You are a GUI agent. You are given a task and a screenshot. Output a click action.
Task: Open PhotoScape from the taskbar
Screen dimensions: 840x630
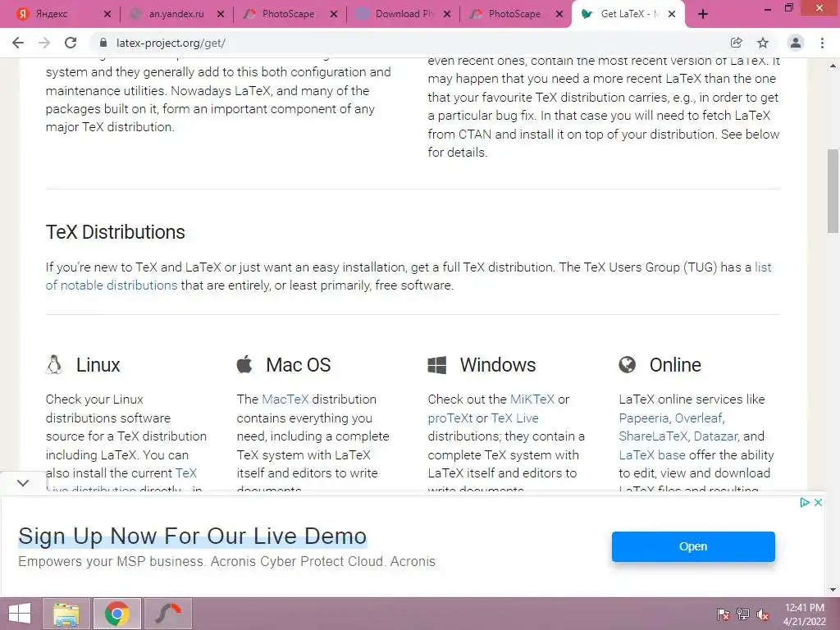167,614
